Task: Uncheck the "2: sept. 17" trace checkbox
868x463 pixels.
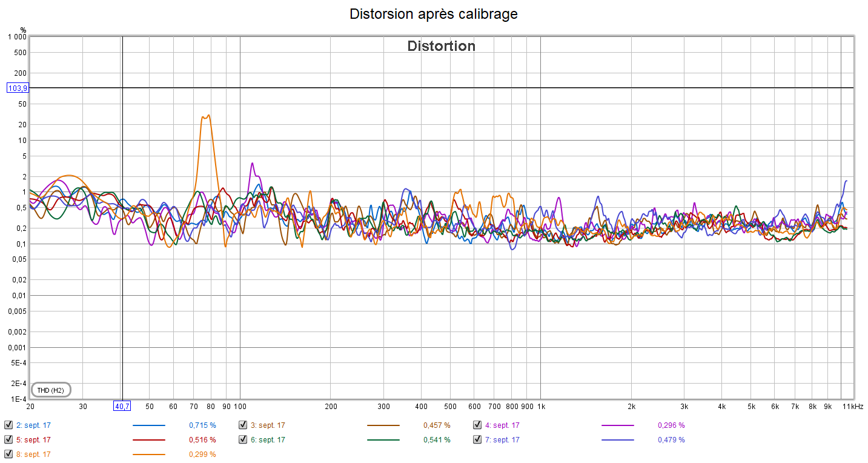Action: (8, 425)
